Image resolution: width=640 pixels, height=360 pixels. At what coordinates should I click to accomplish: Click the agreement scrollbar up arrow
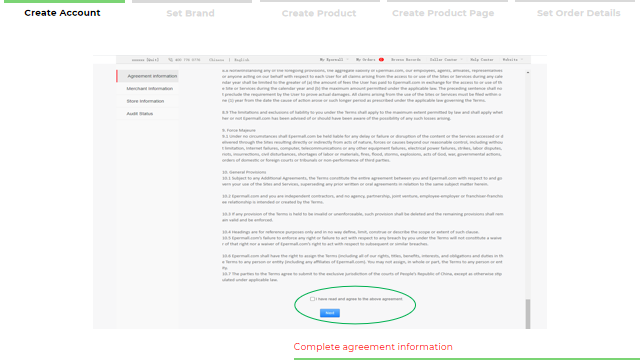528,73
